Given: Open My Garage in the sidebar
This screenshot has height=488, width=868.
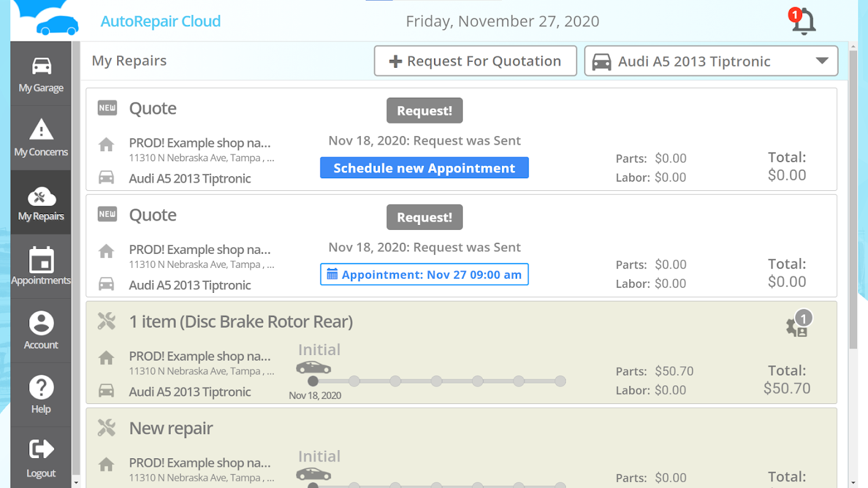Looking at the screenshot, I should click(41, 74).
